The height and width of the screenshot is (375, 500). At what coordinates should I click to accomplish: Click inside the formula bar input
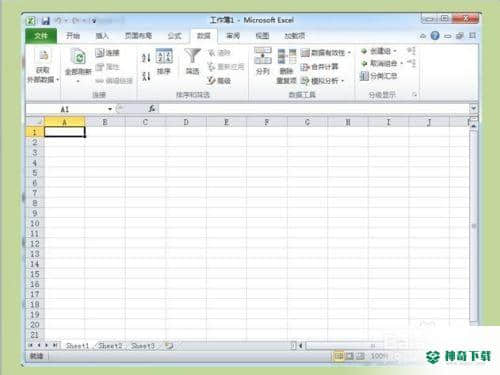click(314, 108)
